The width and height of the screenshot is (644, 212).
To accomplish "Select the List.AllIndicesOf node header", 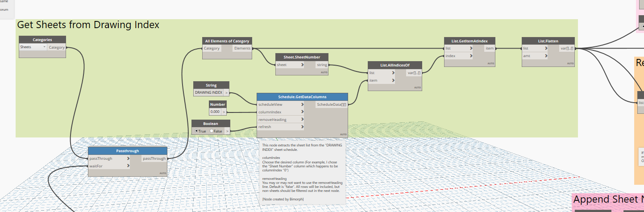I will click(x=395, y=65).
